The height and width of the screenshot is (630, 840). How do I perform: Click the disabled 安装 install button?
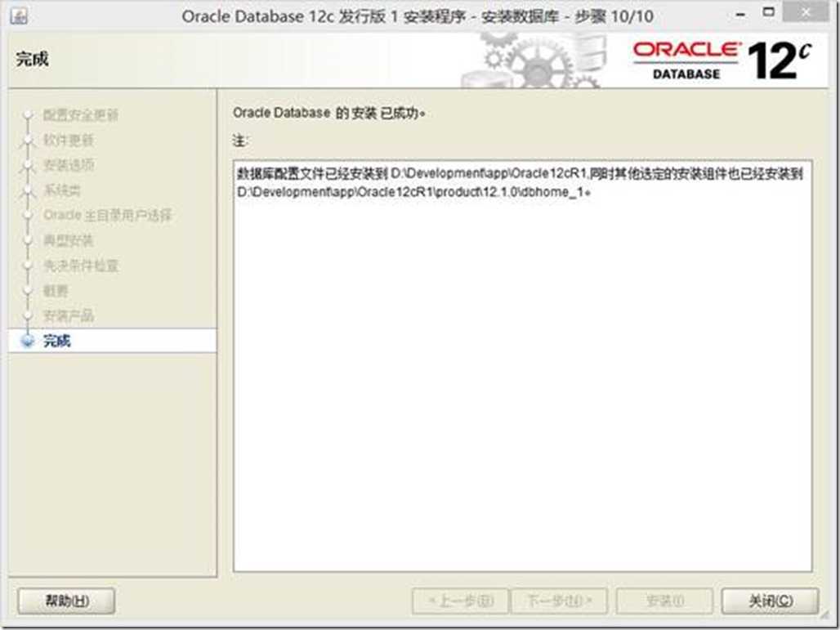click(x=664, y=601)
